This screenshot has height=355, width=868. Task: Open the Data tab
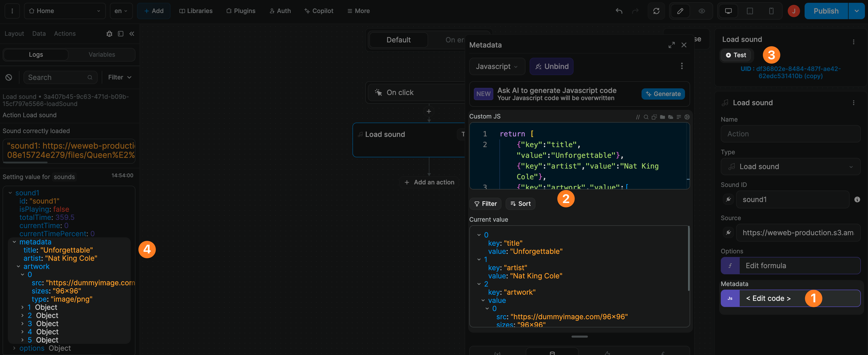[39, 34]
